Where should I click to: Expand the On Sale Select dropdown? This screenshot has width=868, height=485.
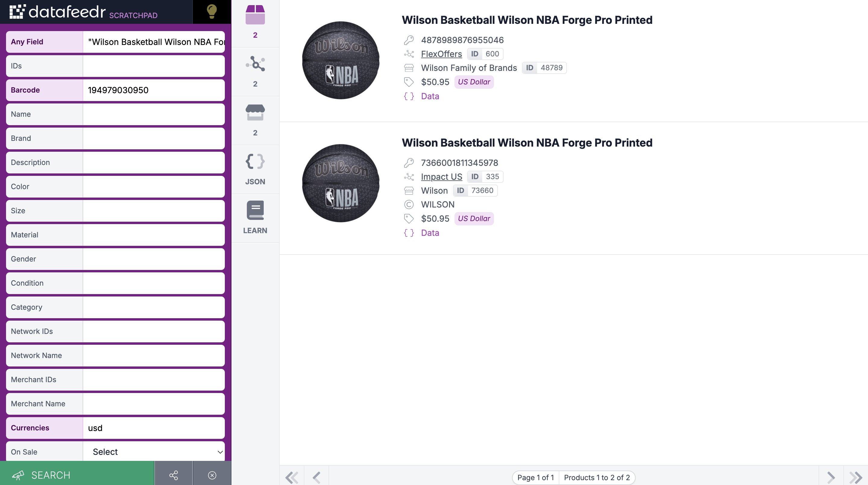point(154,452)
